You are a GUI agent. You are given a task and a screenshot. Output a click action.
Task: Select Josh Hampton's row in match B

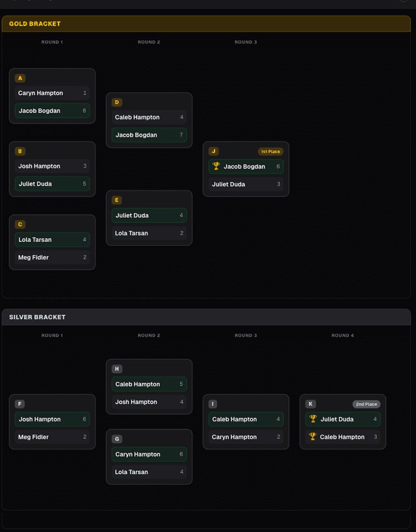pos(52,166)
